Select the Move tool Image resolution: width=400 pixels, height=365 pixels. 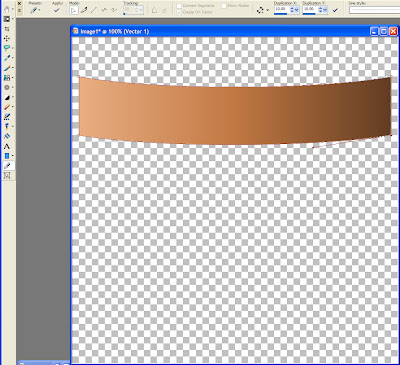[7, 39]
